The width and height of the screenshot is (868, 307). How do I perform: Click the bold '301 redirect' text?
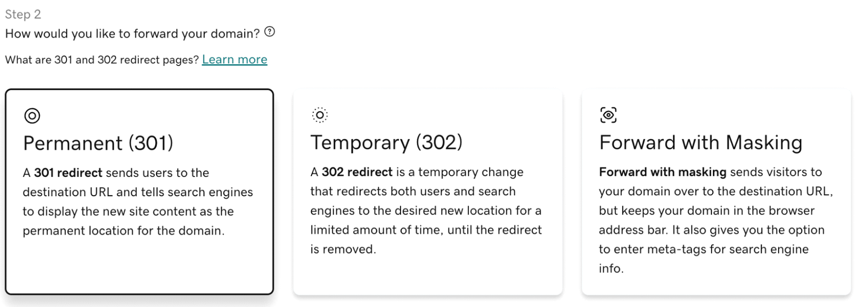[68, 173]
